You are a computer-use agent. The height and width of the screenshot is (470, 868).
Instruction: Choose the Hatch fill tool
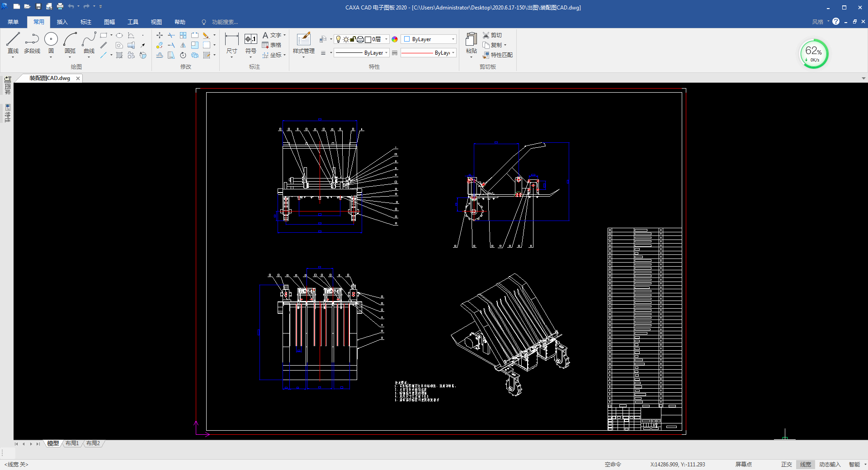[x=119, y=55]
